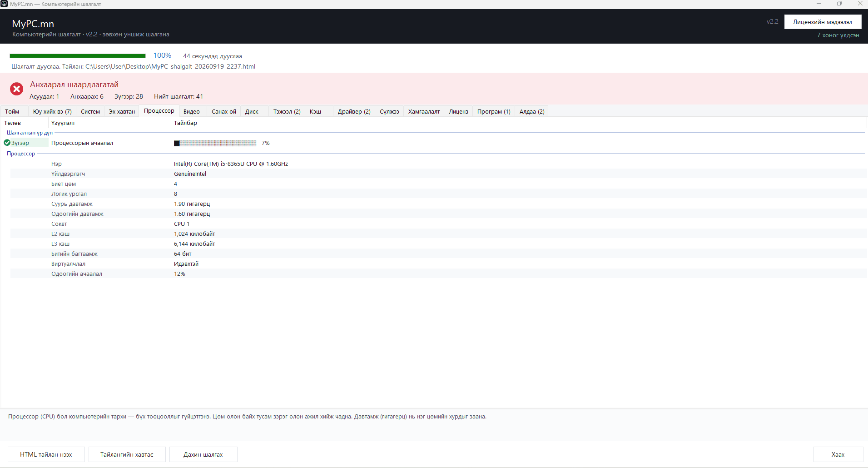
Task: Select the Логик урсгал row label
Action: (x=69, y=194)
